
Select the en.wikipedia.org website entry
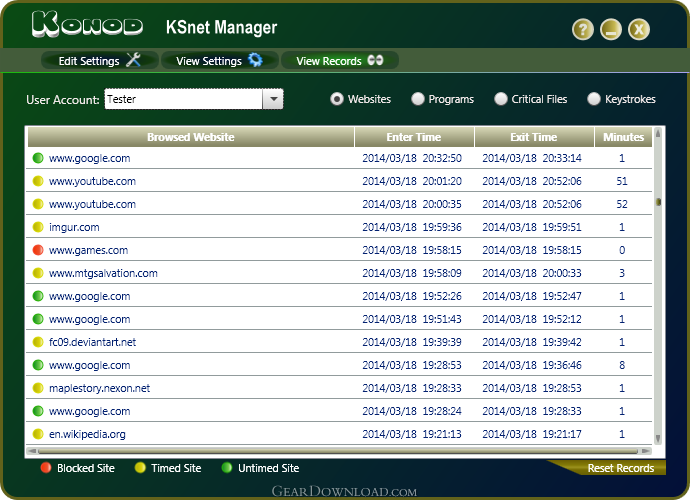pos(87,434)
